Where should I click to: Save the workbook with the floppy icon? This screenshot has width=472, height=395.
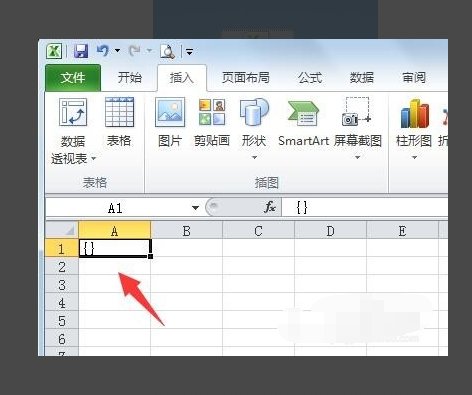pos(81,51)
